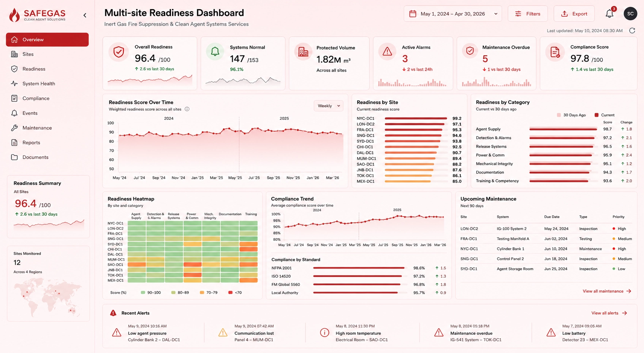Click the Compliance Score document icon
Screen dimensions: 644x353
pyautogui.click(x=555, y=52)
